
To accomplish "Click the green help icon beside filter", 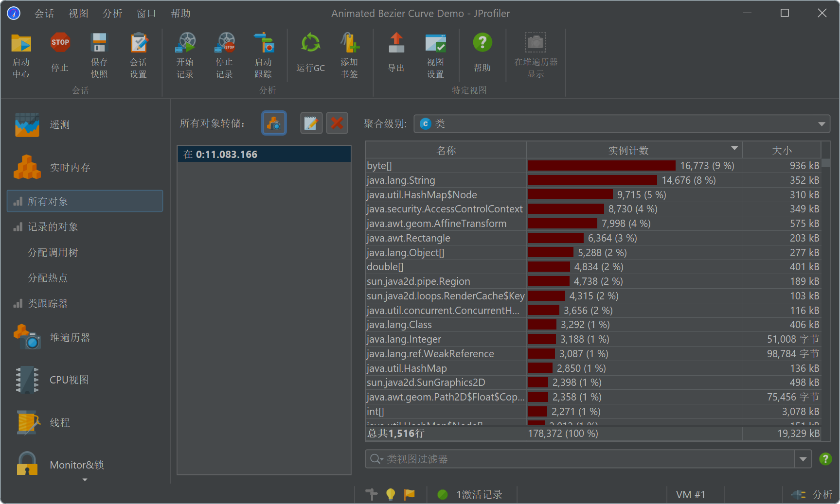I will [825, 459].
